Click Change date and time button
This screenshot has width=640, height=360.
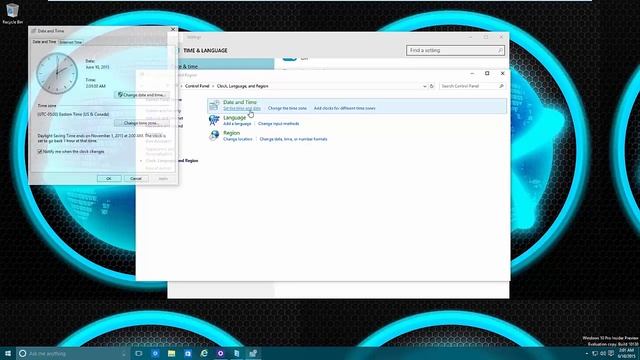pos(142,95)
